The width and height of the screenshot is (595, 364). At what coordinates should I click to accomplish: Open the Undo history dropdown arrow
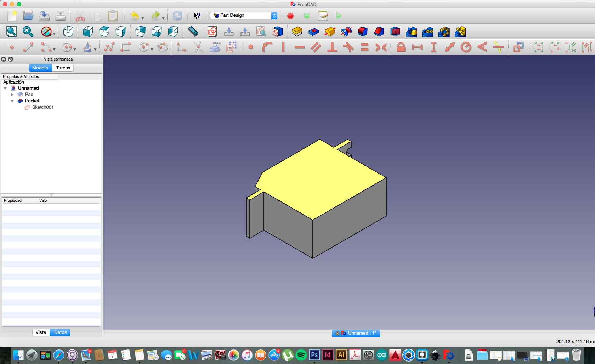tap(142, 18)
